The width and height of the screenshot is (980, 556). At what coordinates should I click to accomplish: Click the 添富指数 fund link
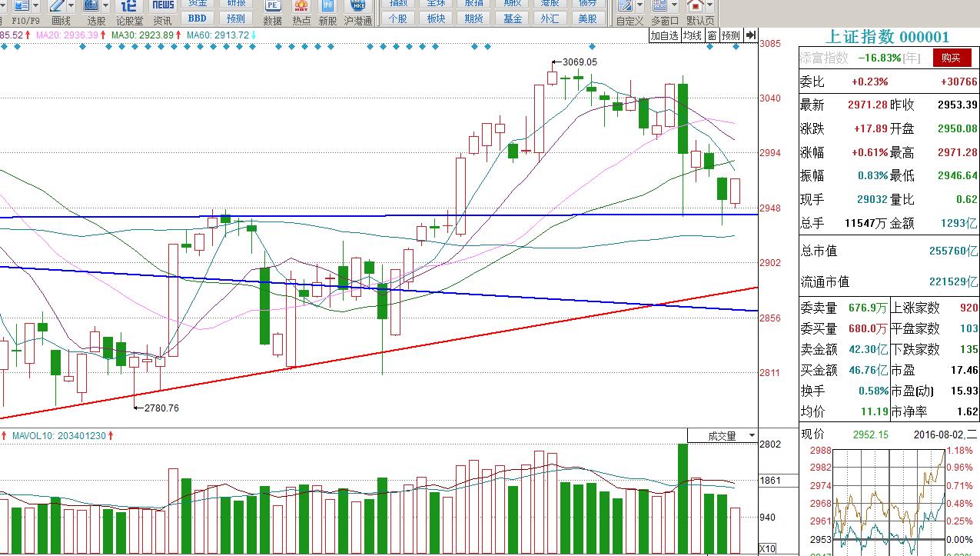tap(824, 58)
